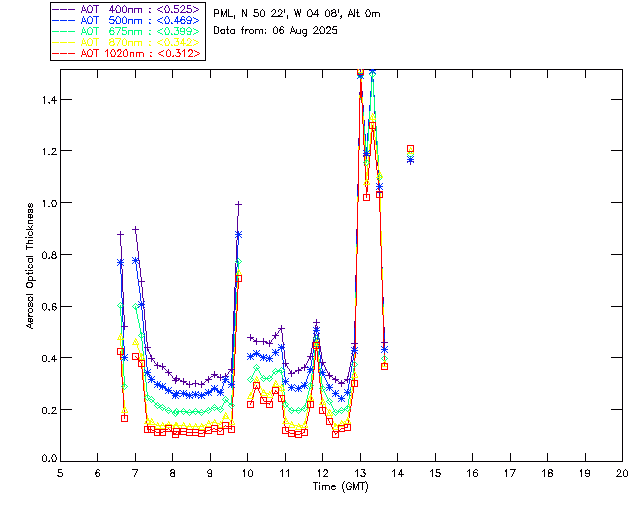Screen dimensions: 640x512
Task: Click the x-axis tick label 8
Action: coord(173,473)
